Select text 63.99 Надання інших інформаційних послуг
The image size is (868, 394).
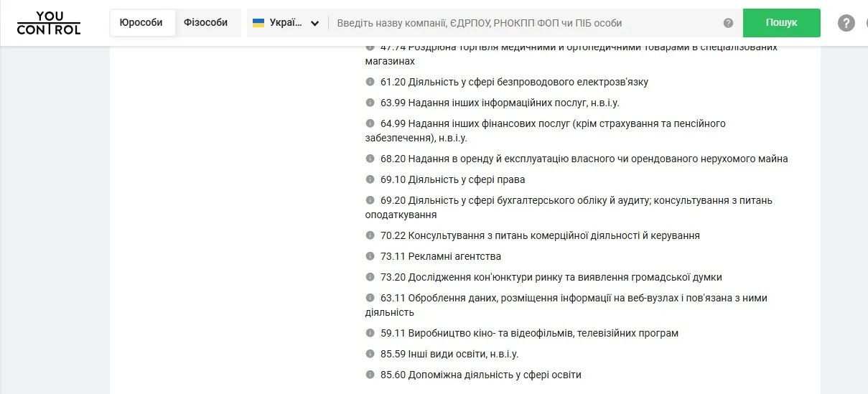pyautogui.click(x=500, y=103)
